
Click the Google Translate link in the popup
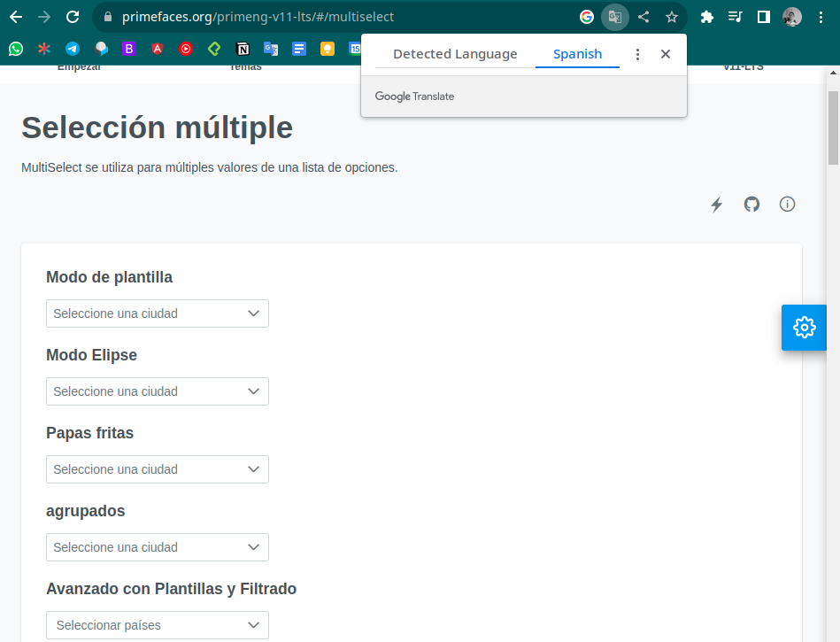click(x=414, y=96)
